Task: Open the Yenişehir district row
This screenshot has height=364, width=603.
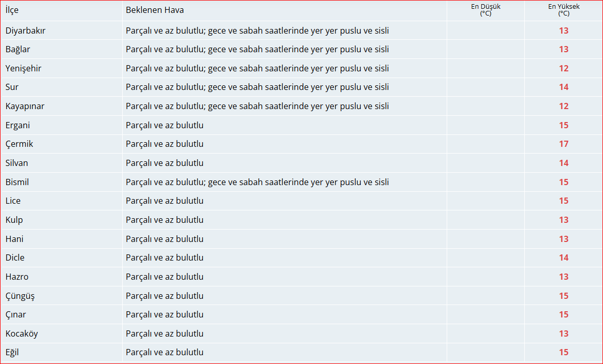Action: point(23,68)
